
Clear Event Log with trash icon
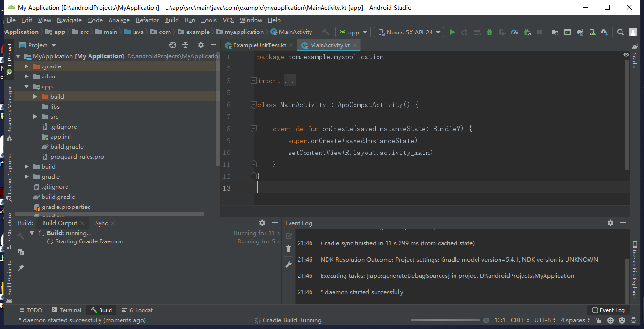(x=289, y=249)
